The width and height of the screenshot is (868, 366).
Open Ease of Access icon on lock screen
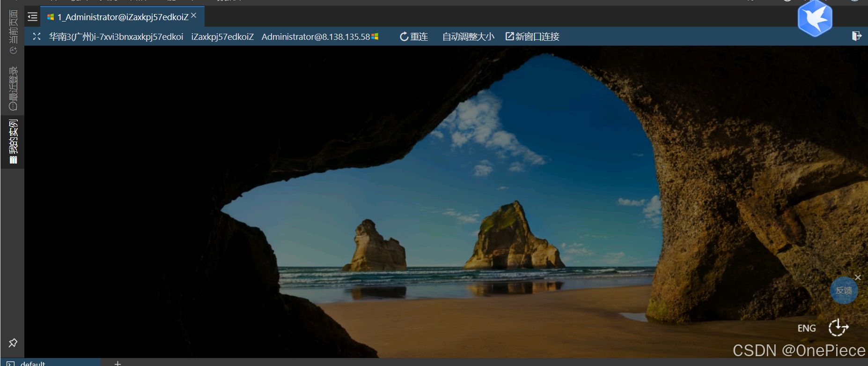pyautogui.click(x=838, y=328)
